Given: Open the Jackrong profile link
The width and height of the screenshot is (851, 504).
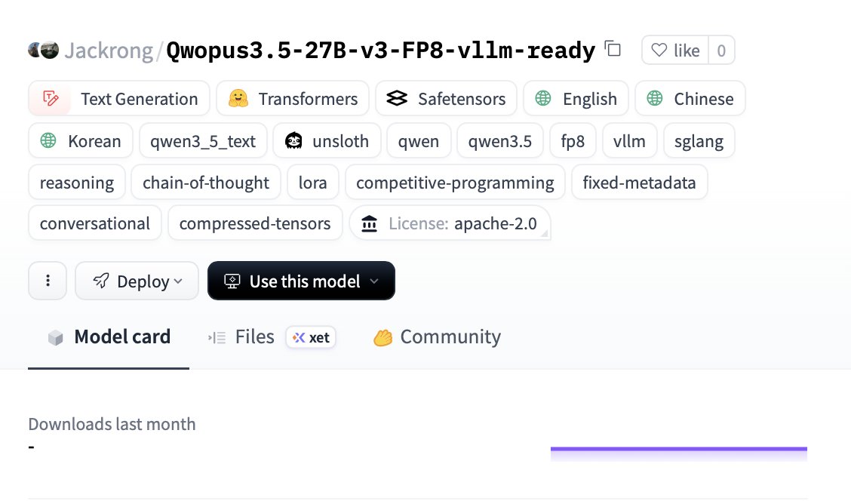Looking at the screenshot, I should coord(109,51).
